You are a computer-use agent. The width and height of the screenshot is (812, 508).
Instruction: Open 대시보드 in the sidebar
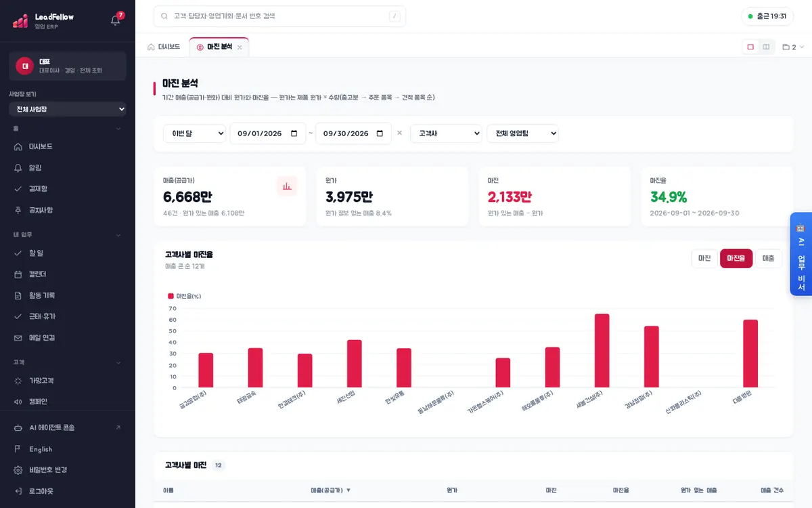pyautogui.click(x=68, y=146)
